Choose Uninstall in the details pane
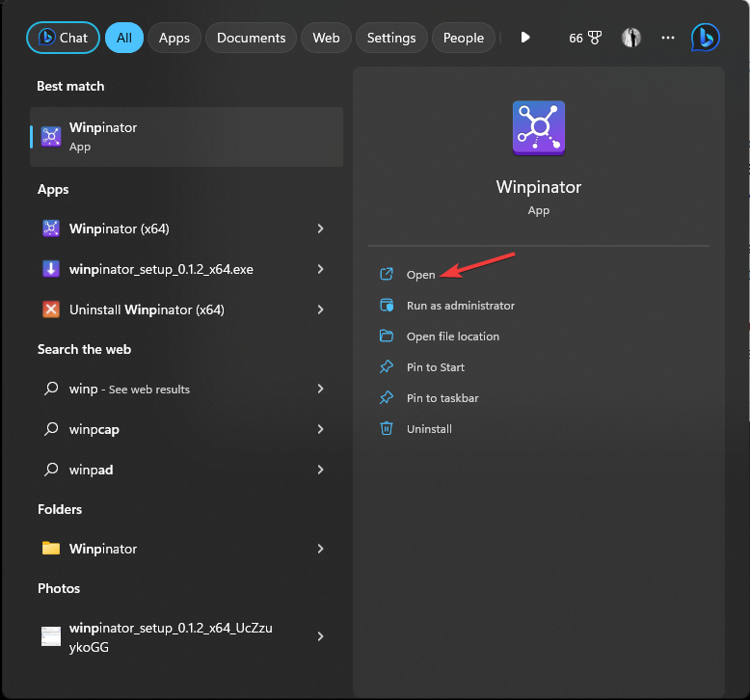The width and height of the screenshot is (750, 700). 429,429
